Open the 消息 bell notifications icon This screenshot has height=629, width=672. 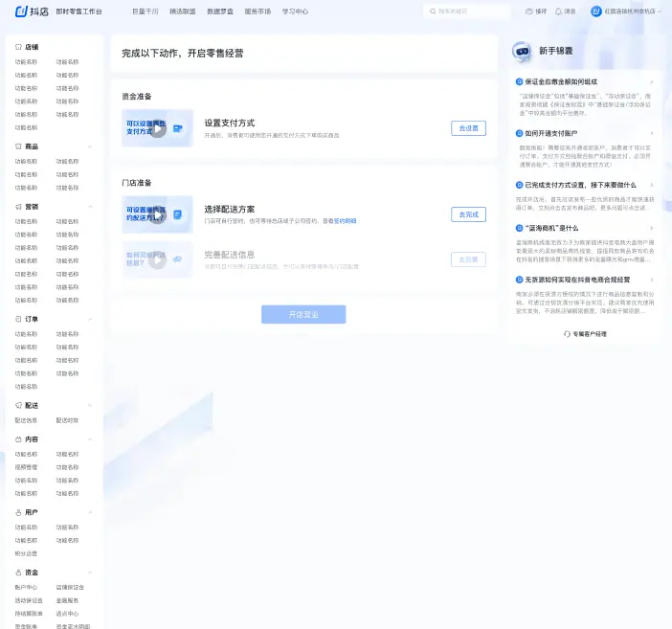pyautogui.click(x=558, y=11)
